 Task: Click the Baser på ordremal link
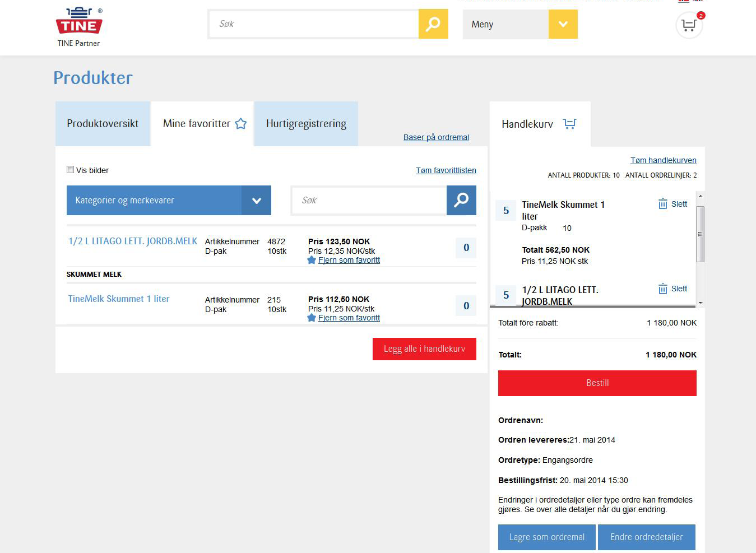pos(436,137)
